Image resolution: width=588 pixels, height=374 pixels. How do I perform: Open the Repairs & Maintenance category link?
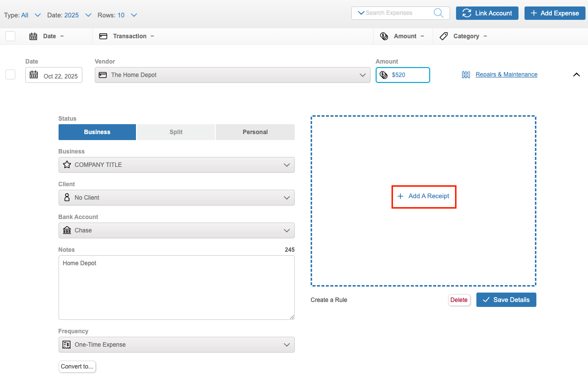point(506,75)
